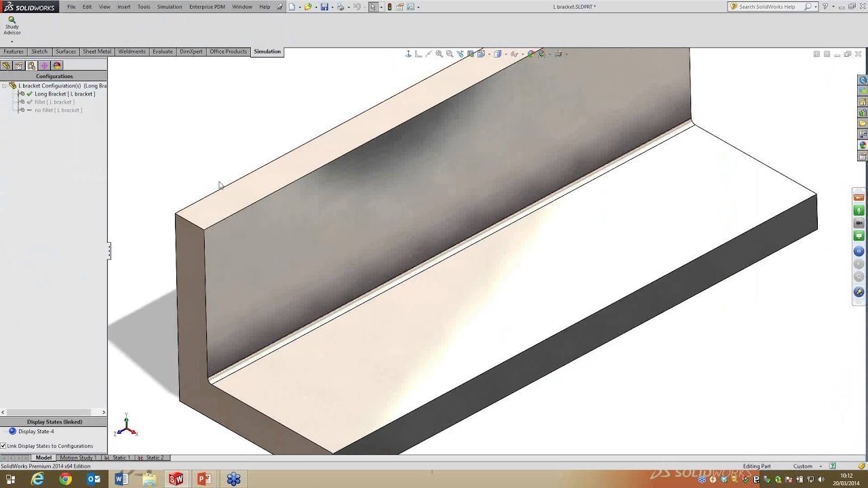Click the Rebuild traffic light icon
The height and width of the screenshot is (488, 868).
[x=389, y=7]
